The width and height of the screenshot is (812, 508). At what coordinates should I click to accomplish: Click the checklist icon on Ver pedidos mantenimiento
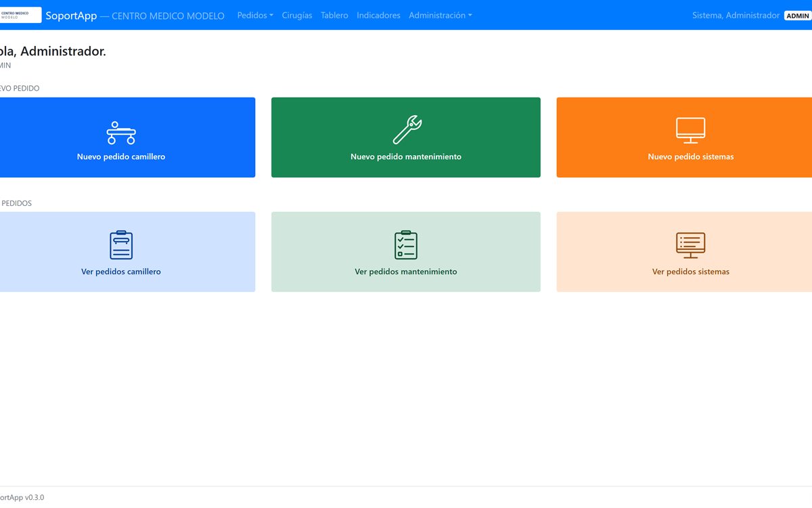point(406,245)
